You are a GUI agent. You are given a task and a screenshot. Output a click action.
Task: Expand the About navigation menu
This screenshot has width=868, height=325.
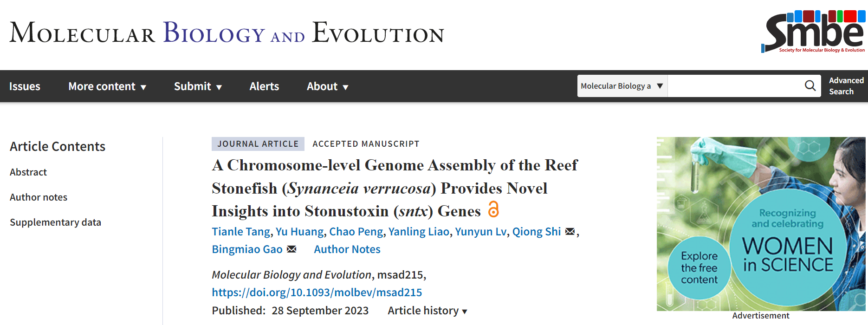pos(327,86)
